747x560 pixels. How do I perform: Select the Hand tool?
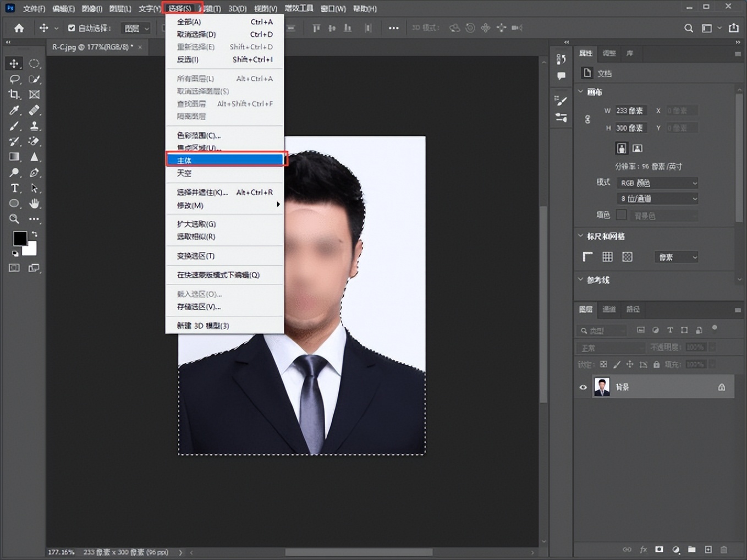click(34, 203)
